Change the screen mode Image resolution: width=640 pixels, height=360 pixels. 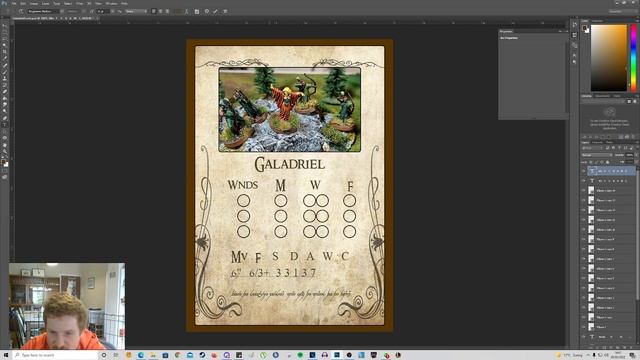click(x=5, y=177)
